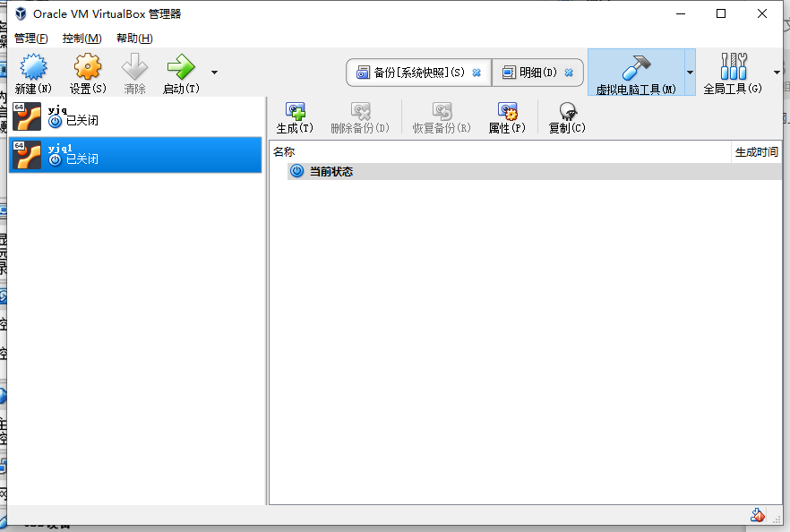
Task: Clone the VM with 复制(C) sheep icon
Action: (x=567, y=111)
